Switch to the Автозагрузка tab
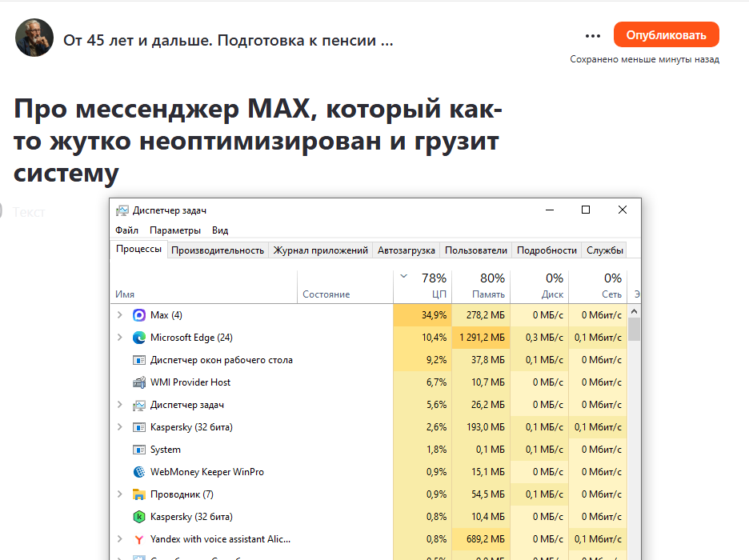Viewport: 749px width, 560px height. 407,250
